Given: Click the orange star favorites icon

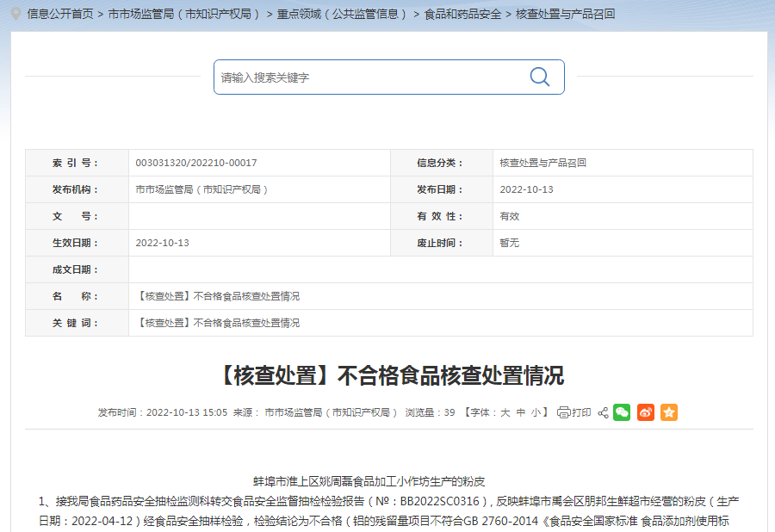Looking at the screenshot, I should click(x=669, y=412).
